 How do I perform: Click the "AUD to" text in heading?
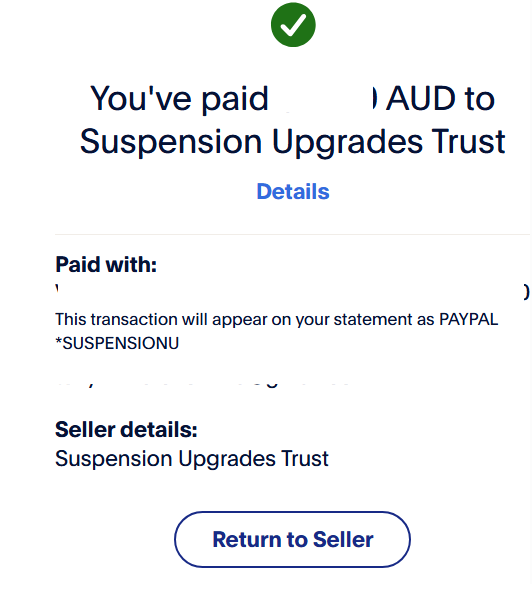tap(440, 99)
